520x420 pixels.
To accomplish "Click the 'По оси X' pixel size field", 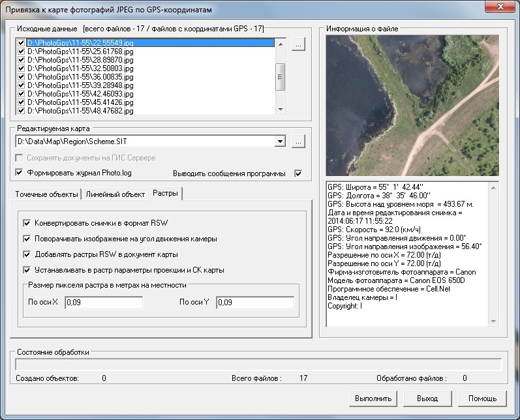I will tap(103, 303).
